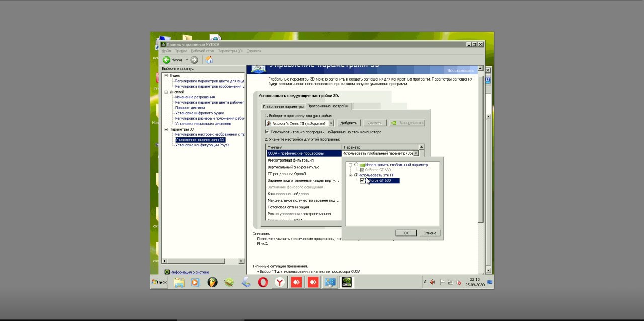Viewport: 644px width, 321px height.
Task: Select 'Поворот дисплея' in task tree
Action: 190,107
